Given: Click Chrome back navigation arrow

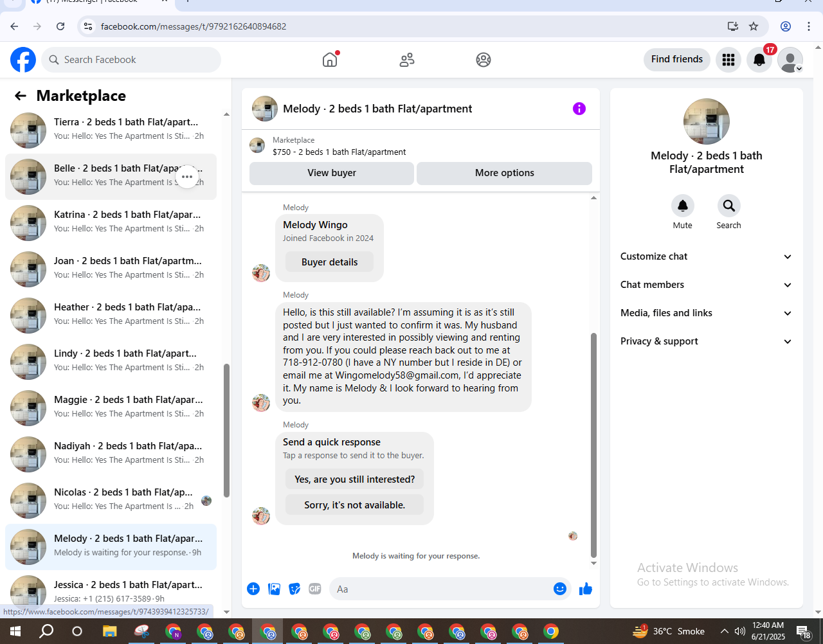Looking at the screenshot, I should click(x=14, y=26).
